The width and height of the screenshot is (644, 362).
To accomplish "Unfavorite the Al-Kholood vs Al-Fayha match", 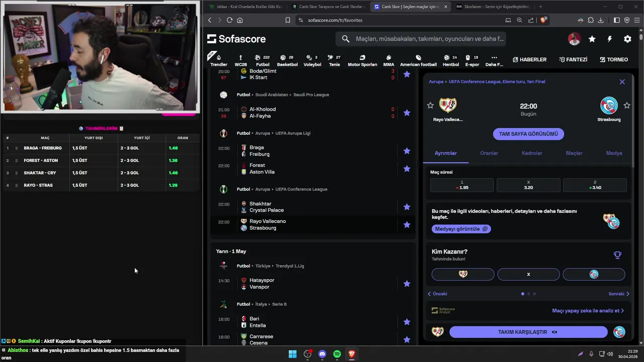I will [x=407, y=113].
